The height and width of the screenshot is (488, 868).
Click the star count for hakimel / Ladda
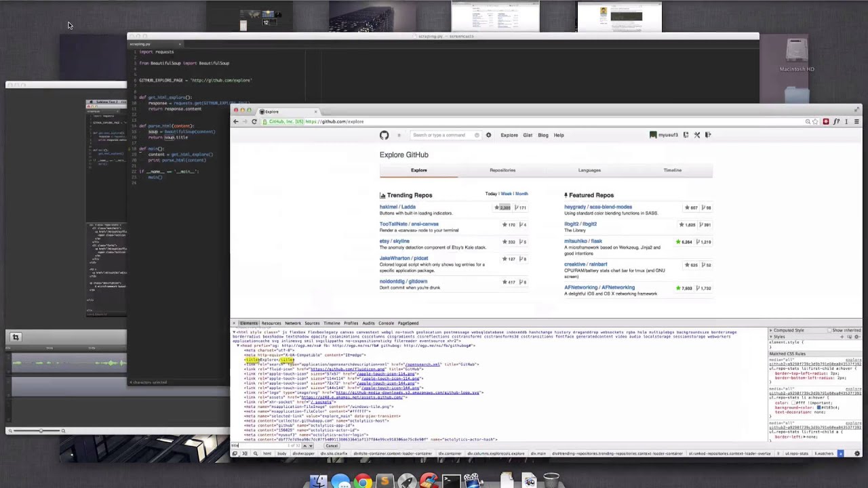click(502, 207)
